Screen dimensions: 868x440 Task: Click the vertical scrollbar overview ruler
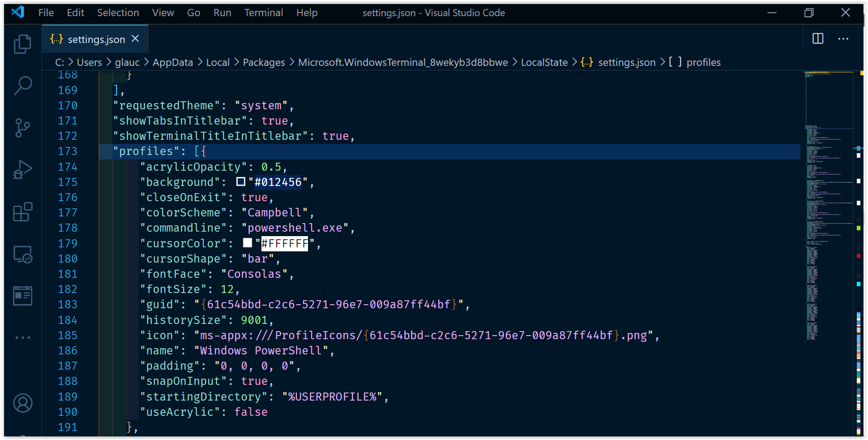859,253
